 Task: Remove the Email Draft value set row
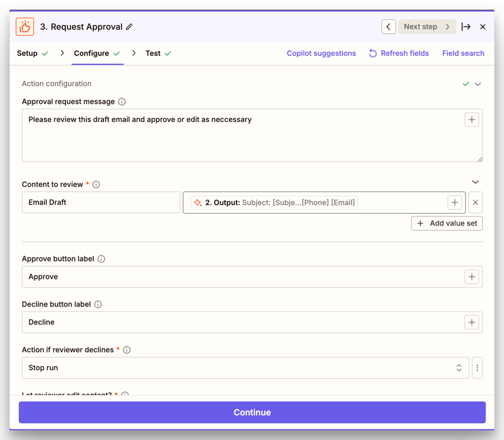[475, 203]
